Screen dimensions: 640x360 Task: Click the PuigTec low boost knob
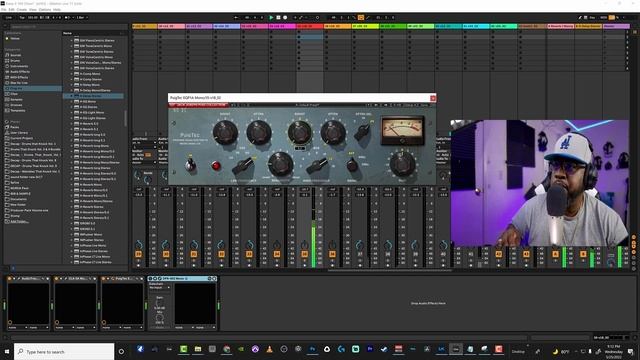coord(225,132)
